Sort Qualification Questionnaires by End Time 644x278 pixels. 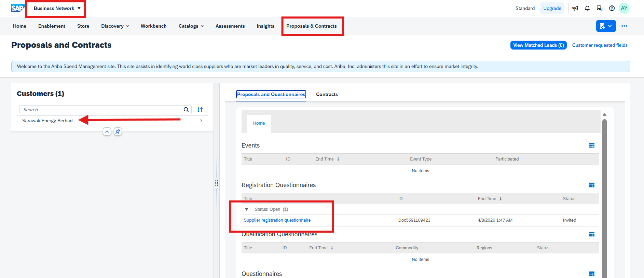pyautogui.click(x=321, y=248)
